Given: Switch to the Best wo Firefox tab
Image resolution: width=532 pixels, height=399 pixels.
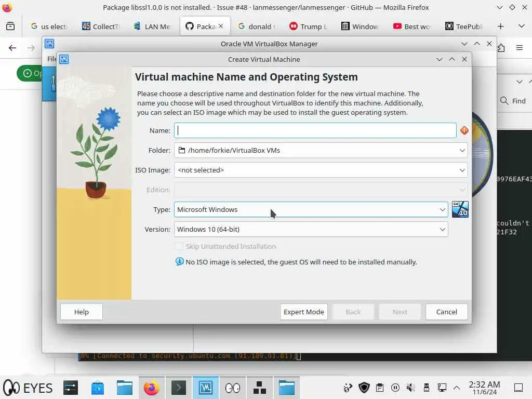Looking at the screenshot, I should tap(412, 26).
